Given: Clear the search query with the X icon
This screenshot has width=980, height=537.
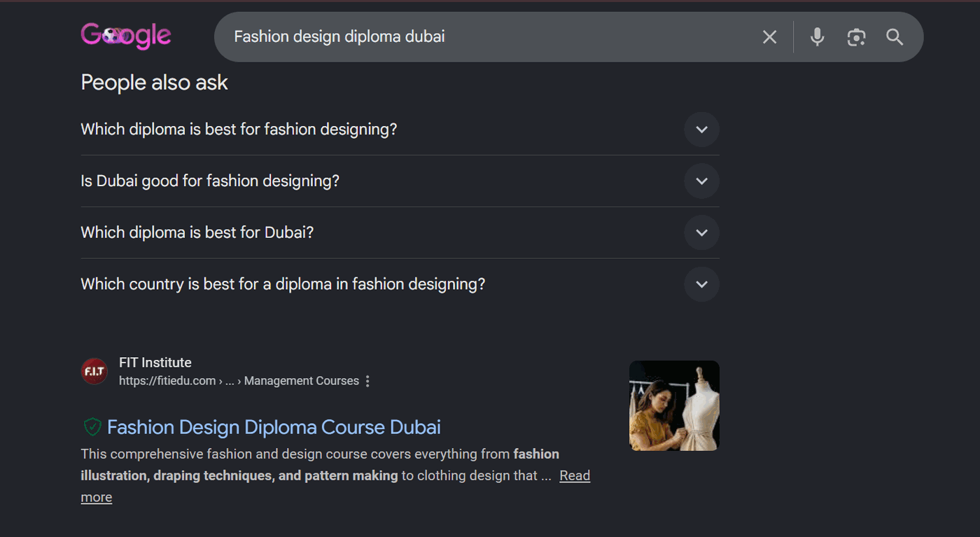Looking at the screenshot, I should (769, 37).
